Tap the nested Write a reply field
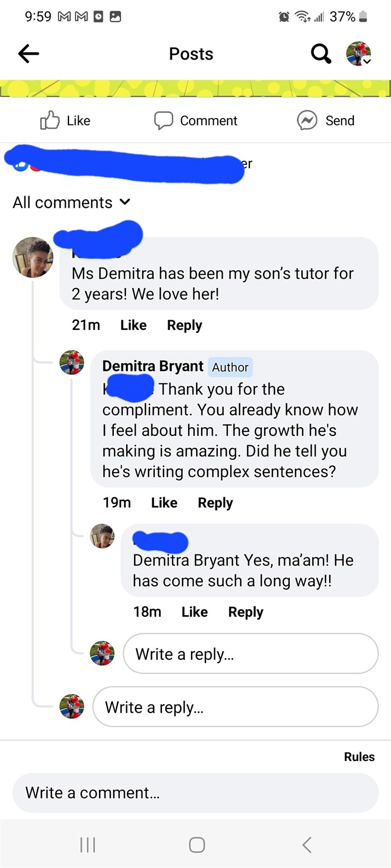391x868 pixels. coord(250,654)
